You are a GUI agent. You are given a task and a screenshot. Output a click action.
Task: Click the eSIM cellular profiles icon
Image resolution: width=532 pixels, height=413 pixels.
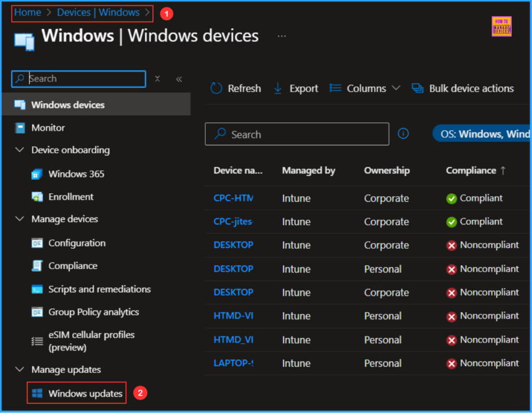click(37, 340)
